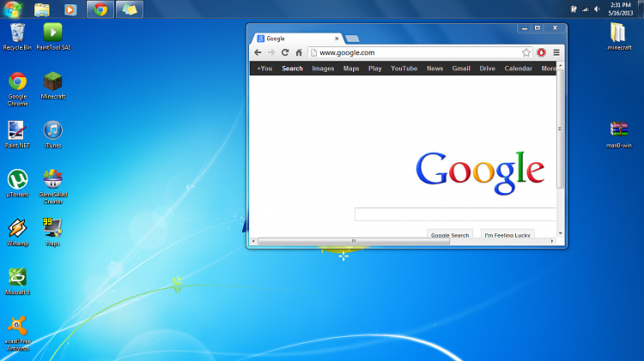Select the mari0-win archive icon

(x=618, y=135)
